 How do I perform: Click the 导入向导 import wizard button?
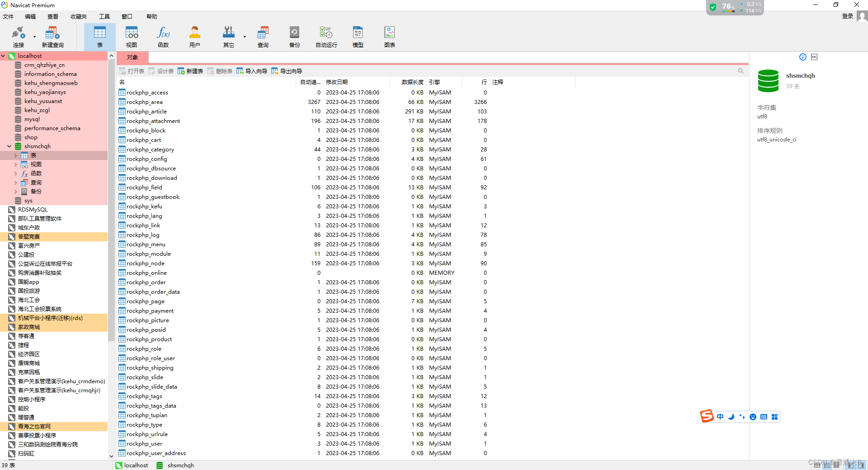252,71
